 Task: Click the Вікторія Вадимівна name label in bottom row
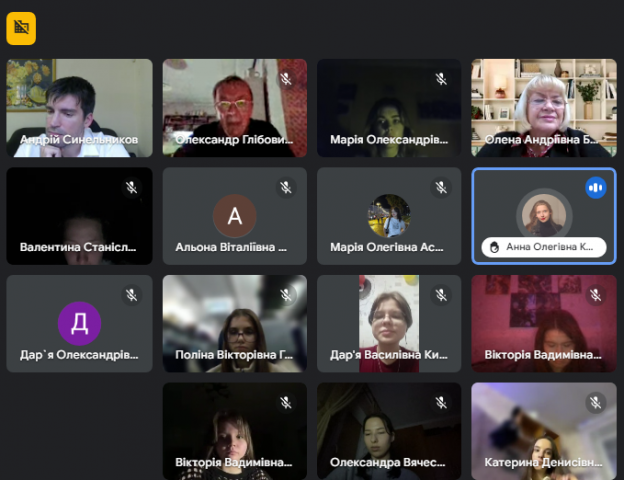(x=233, y=462)
